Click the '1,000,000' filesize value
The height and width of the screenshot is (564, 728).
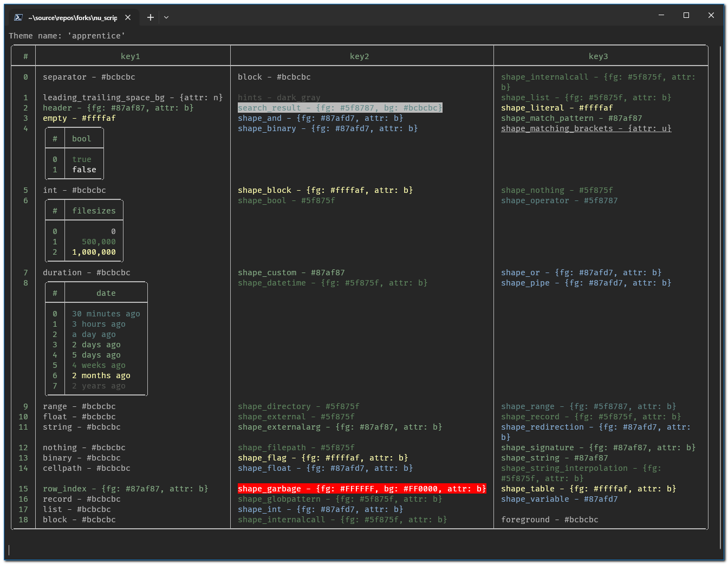pyautogui.click(x=94, y=252)
